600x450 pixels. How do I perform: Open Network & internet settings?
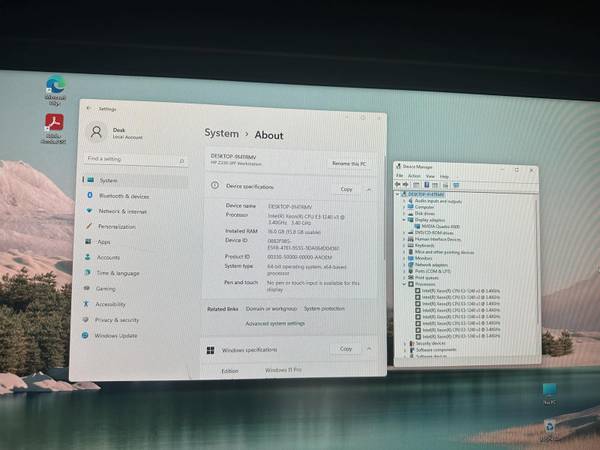122,211
